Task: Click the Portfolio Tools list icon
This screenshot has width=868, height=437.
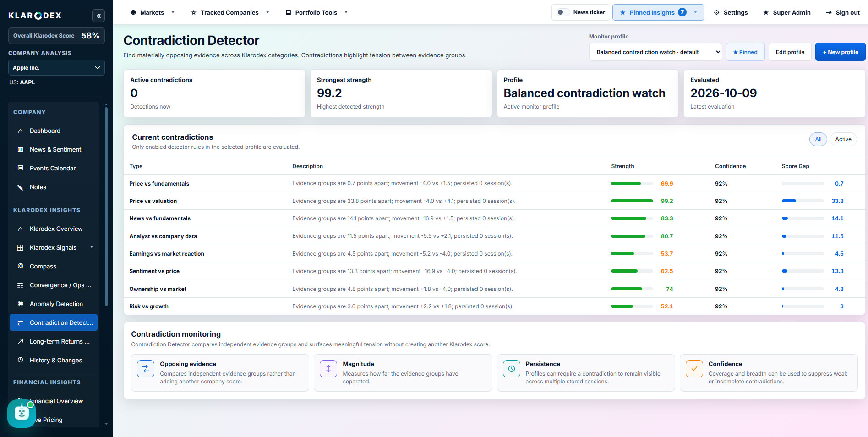Action: coord(288,13)
